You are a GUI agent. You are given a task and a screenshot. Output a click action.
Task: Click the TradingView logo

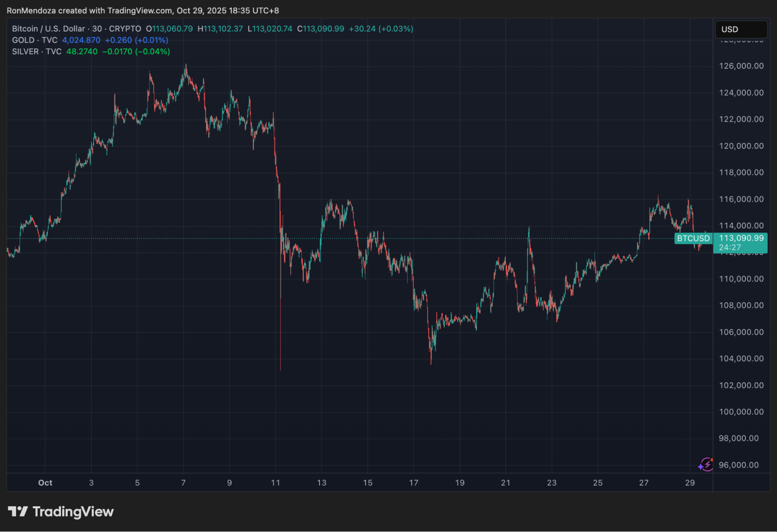pyautogui.click(x=61, y=512)
